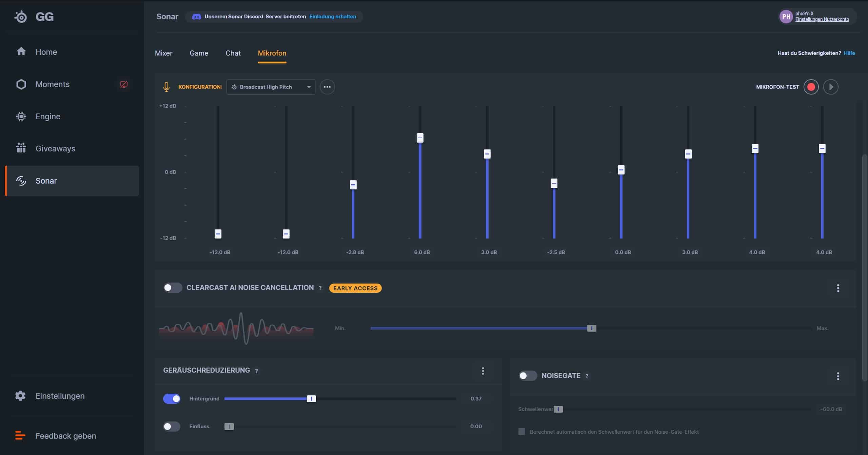868x455 pixels.
Task: Click the Feedback geben icon
Action: (x=20, y=435)
